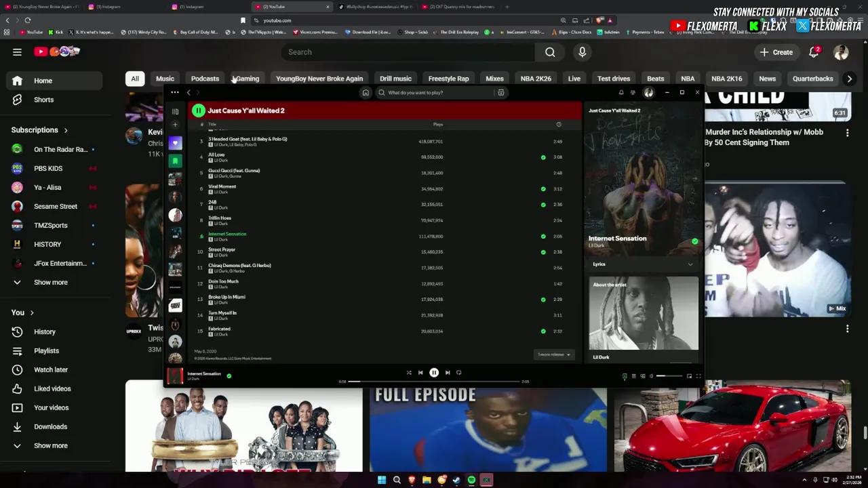Open Spotify play queue icon
Image resolution: width=868 pixels, height=488 pixels.
pyautogui.click(x=633, y=376)
